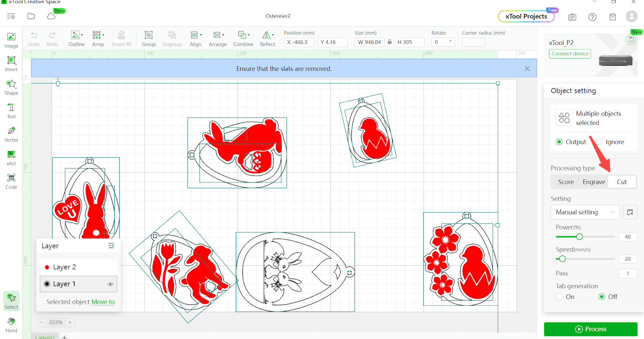Open the Image tool in left sidebar
This screenshot has height=339, width=644.
(11, 40)
